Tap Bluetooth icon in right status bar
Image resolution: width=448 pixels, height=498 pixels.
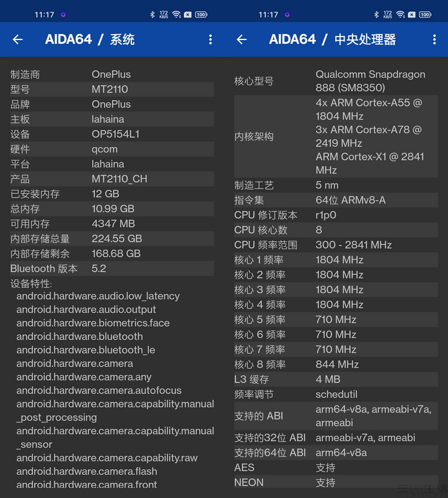[376, 14]
